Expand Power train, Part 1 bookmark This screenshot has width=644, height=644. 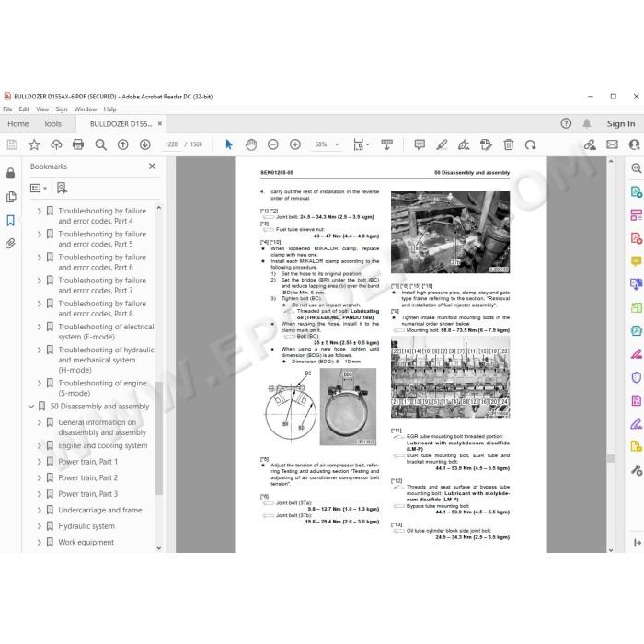click(x=39, y=462)
